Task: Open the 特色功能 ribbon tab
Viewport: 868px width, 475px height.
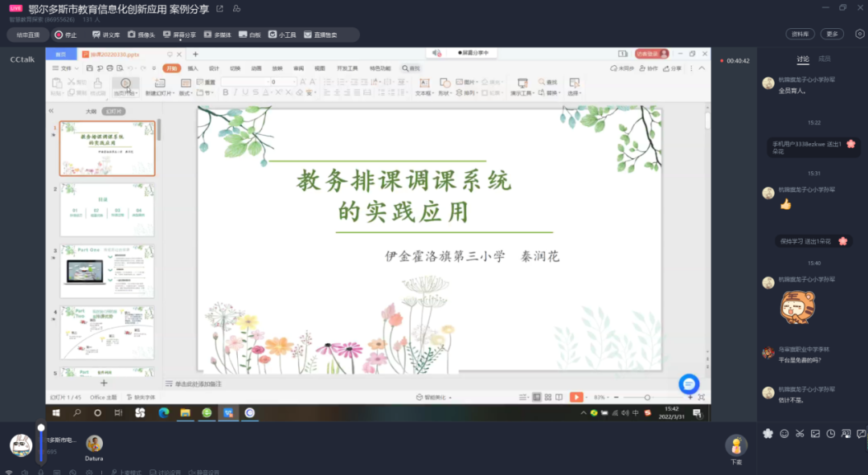Action: 379,68
